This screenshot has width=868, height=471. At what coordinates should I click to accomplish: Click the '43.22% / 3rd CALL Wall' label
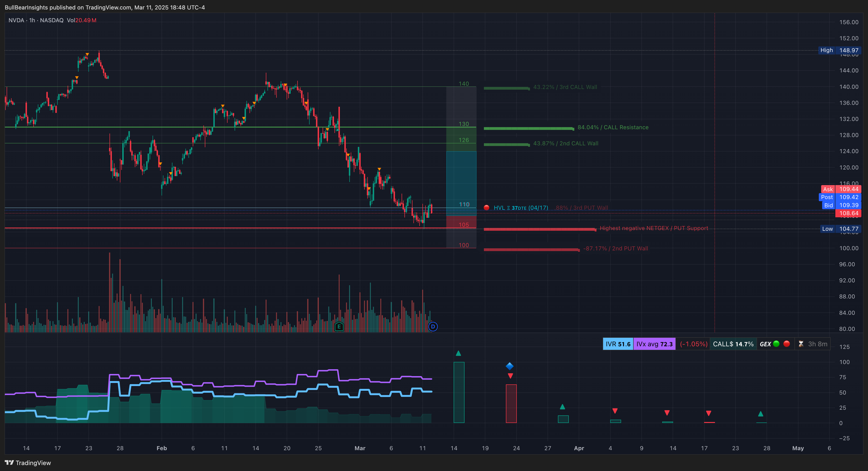[x=565, y=87]
